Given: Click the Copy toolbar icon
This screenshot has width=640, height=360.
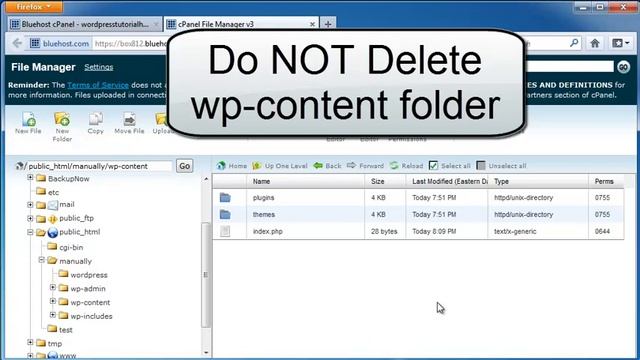Looking at the screenshot, I should [x=96, y=119].
